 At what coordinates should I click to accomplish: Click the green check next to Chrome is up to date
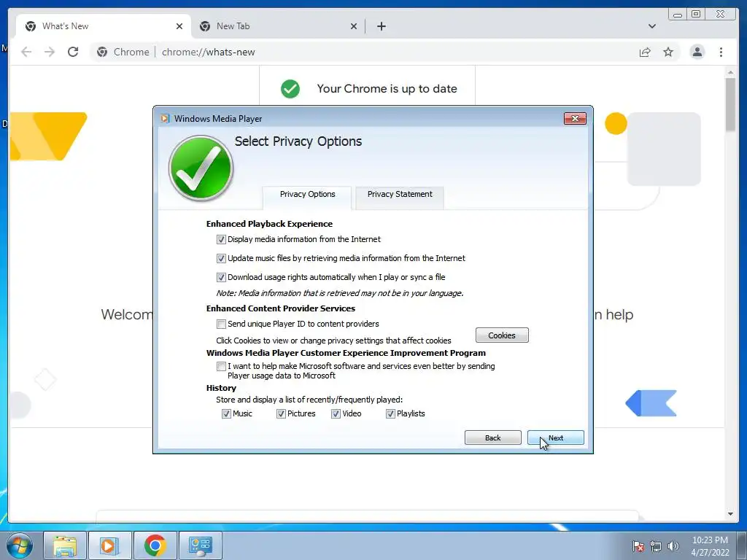(x=290, y=88)
